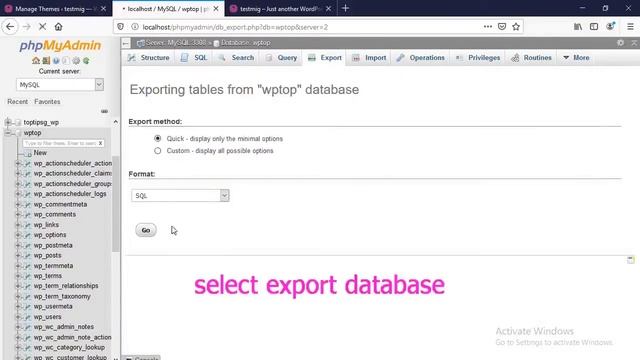Click the table filter input field
This screenshot has width=640, height=360.
coord(60,143)
